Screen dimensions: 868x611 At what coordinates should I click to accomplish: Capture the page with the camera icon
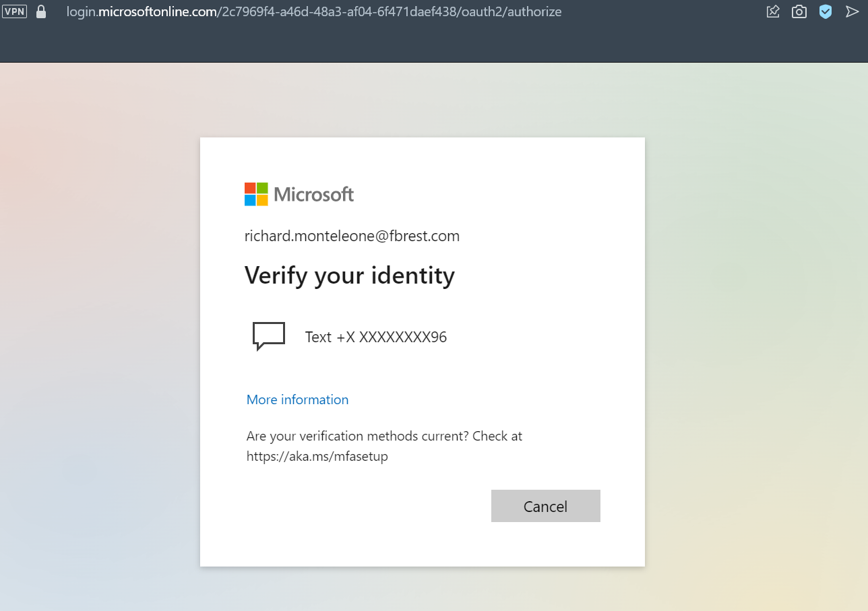[799, 11]
